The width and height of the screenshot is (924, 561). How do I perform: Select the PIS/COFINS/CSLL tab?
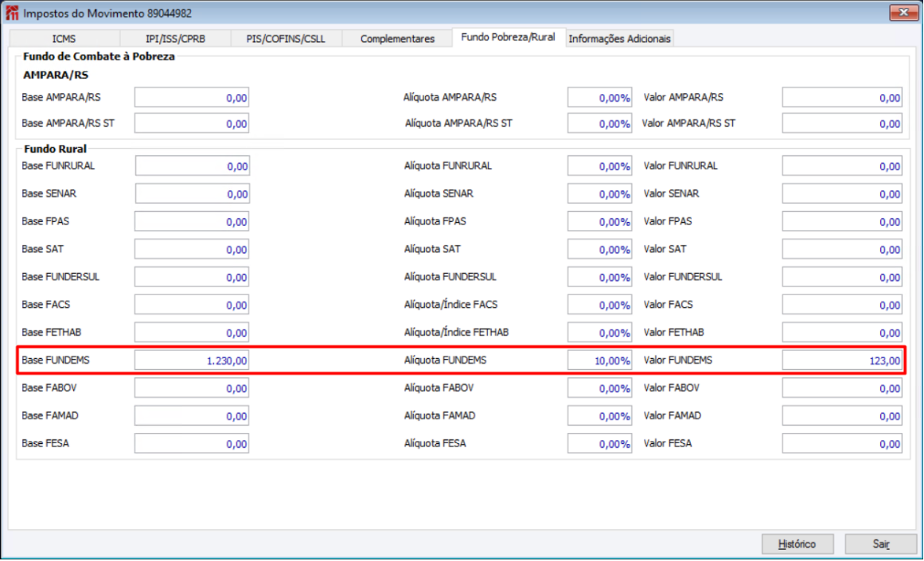click(286, 39)
